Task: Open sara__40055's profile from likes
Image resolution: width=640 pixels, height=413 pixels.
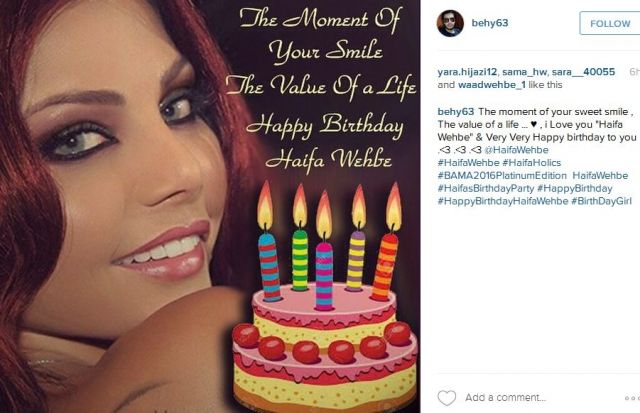Action: point(583,72)
